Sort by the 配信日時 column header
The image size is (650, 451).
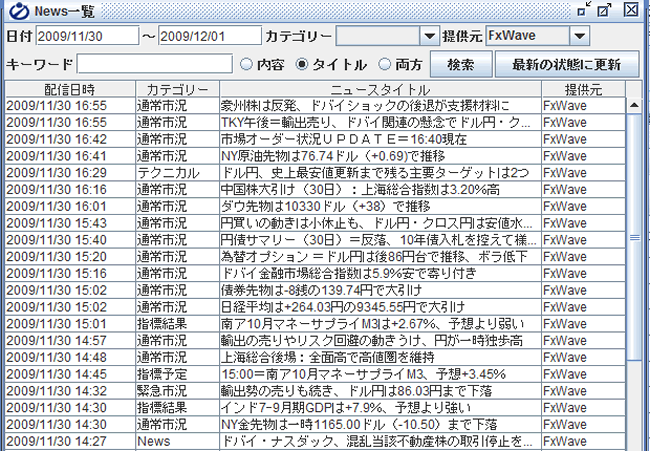coord(70,90)
